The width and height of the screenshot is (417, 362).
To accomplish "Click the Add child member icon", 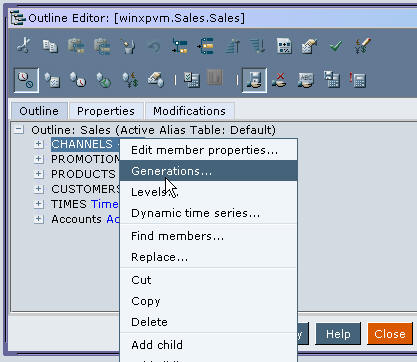I will (180, 46).
